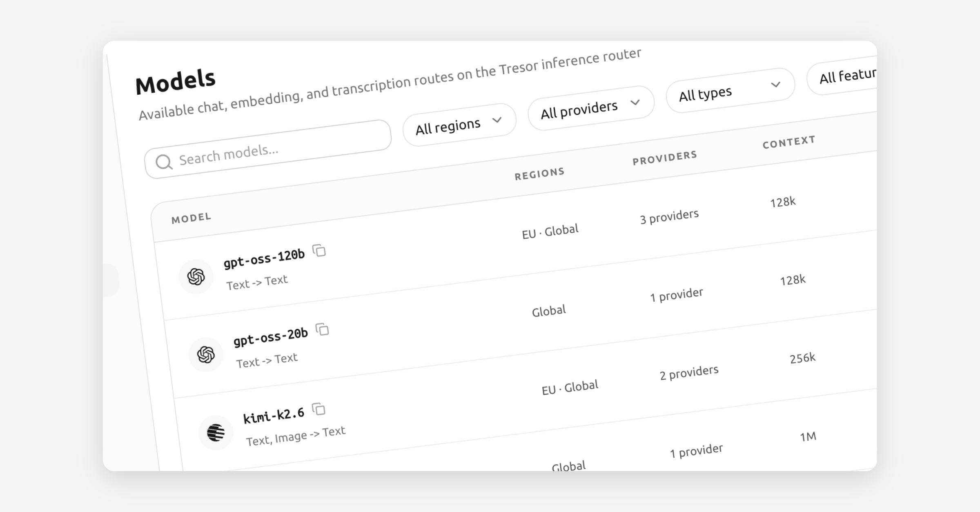This screenshot has width=980, height=512.
Task: Click Global region in the gpt-oss-20b row
Action: point(549,311)
